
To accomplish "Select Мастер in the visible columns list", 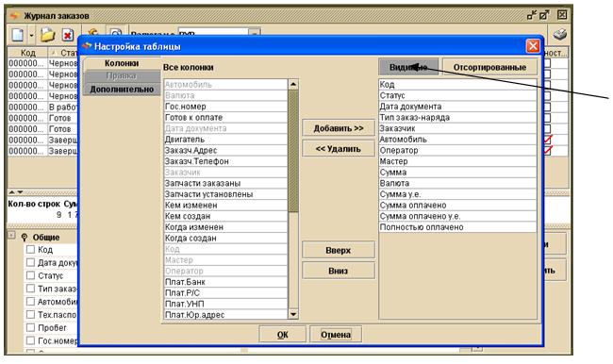I will click(457, 161).
